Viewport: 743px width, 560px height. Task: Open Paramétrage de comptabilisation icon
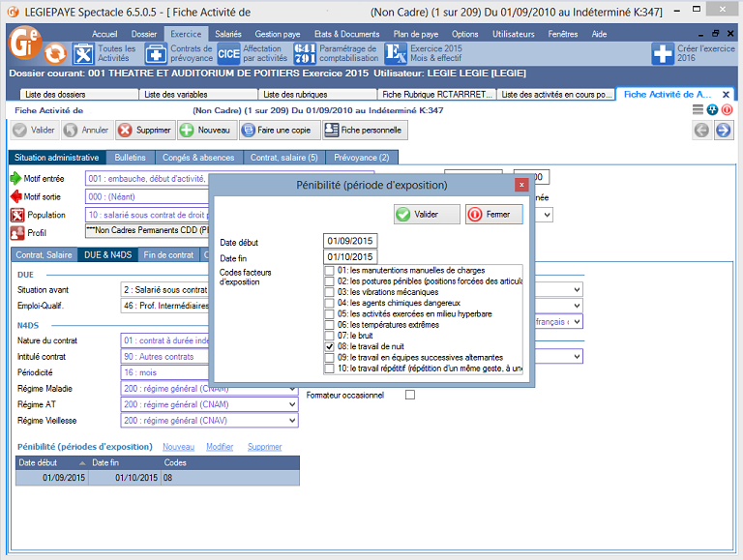coord(304,53)
